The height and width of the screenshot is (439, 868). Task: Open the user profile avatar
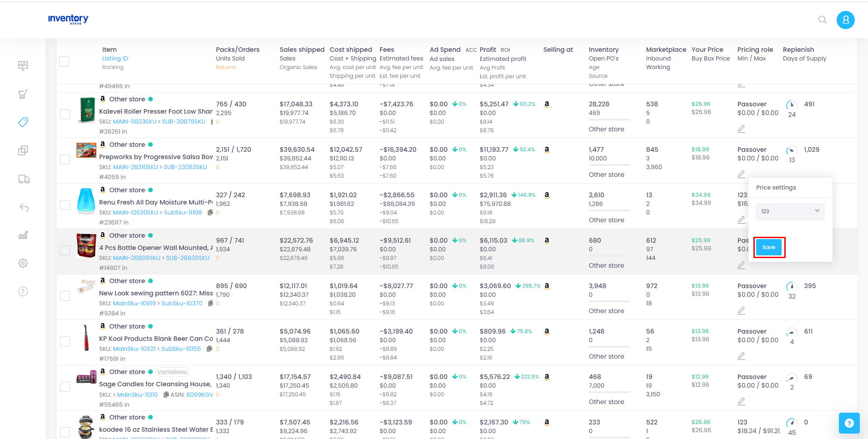(x=845, y=20)
